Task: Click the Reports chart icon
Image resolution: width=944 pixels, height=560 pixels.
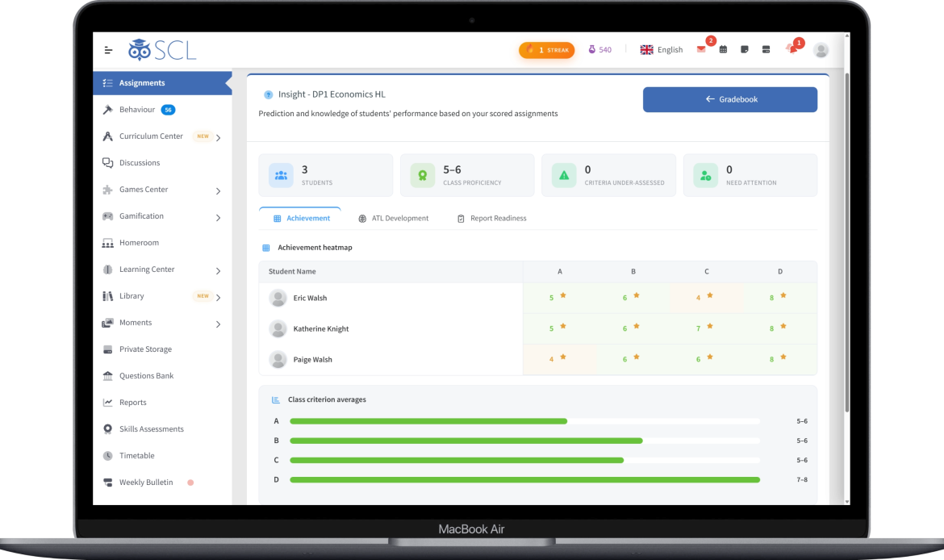Action: 108,402
